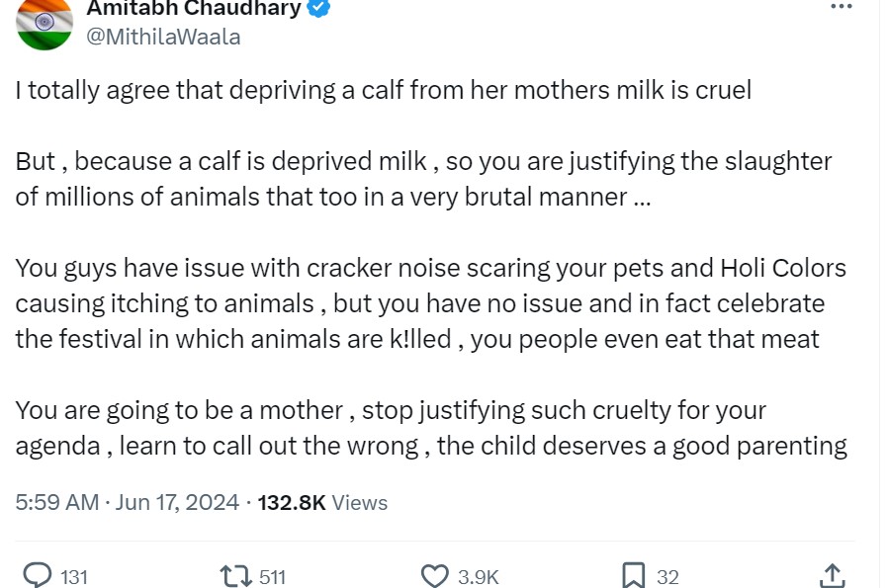Click the 3.9K likes count

479,576
